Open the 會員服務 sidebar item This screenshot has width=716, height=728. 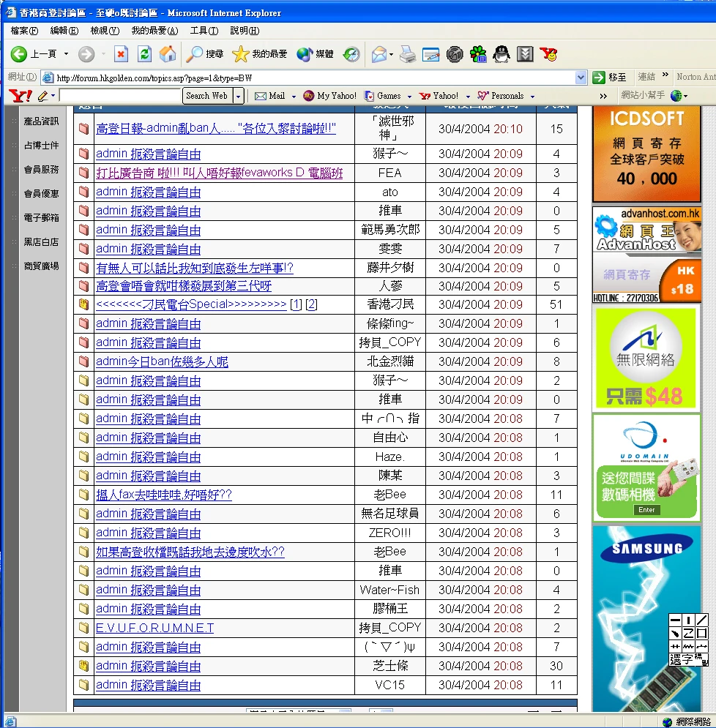[x=41, y=170]
